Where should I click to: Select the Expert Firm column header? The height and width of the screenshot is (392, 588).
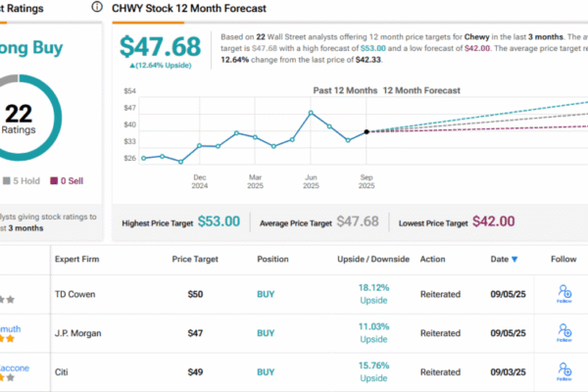click(x=76, y=259)
